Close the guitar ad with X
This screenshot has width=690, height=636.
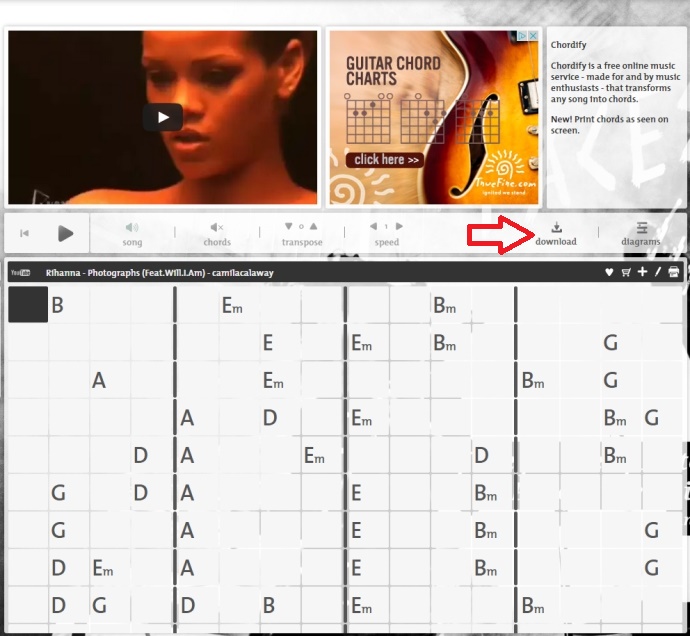(533, 36)
